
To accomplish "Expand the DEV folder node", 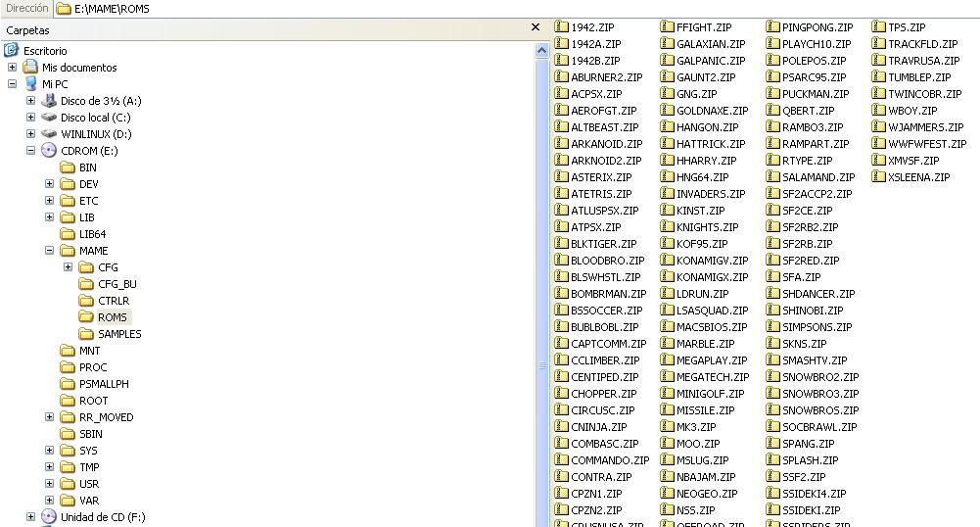I will coord(49,184).
